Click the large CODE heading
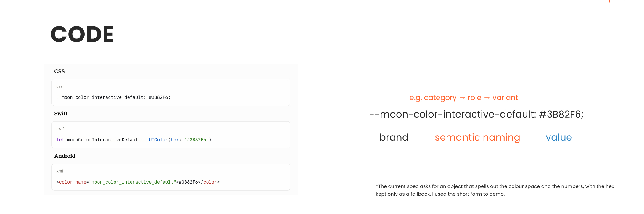The image size is (644, 214). 82,34
